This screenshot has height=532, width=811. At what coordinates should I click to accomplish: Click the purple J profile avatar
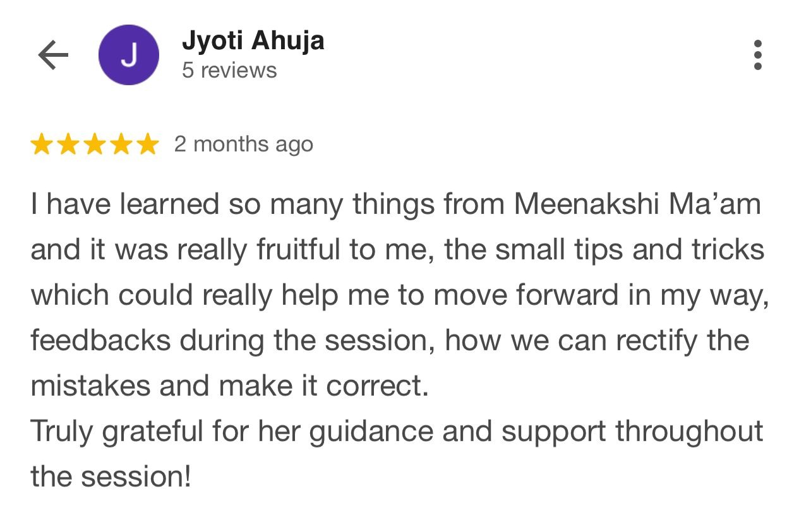pos(128,56)
